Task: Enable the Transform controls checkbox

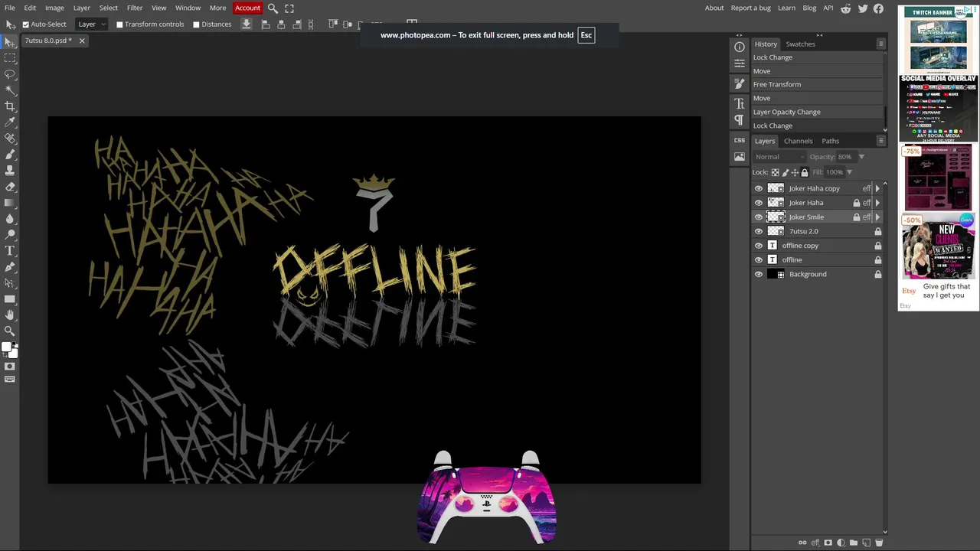Action: tap(119, 24)
